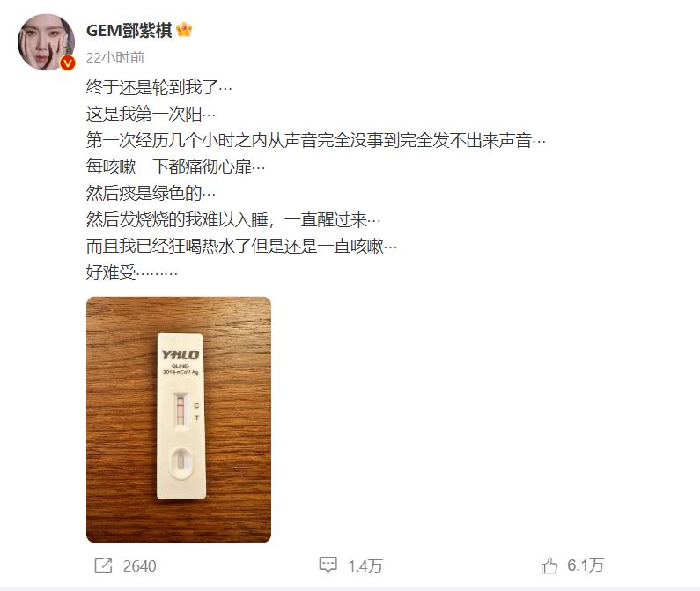The image size is (700, 591).
Task: Click the line about 完全发不出来声音
Action: click(x=315, y=140)
